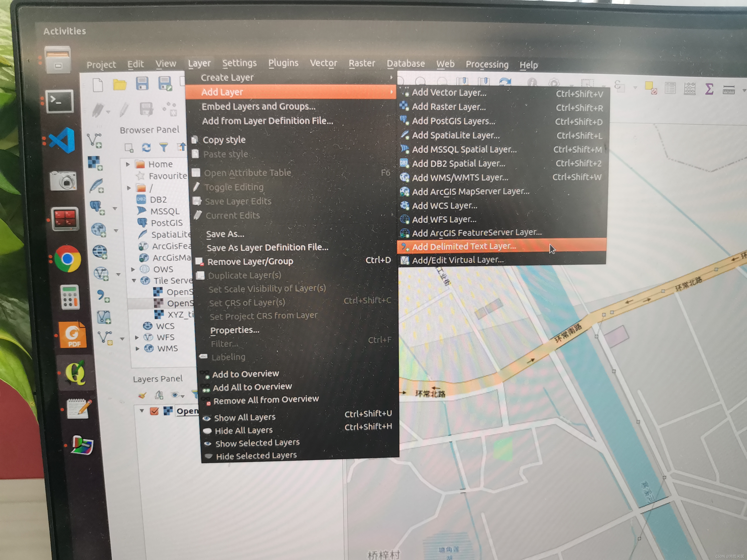Click Activities in the top bar
The height and width of the screenshot is (560, 747).
[x=65, y=31]
